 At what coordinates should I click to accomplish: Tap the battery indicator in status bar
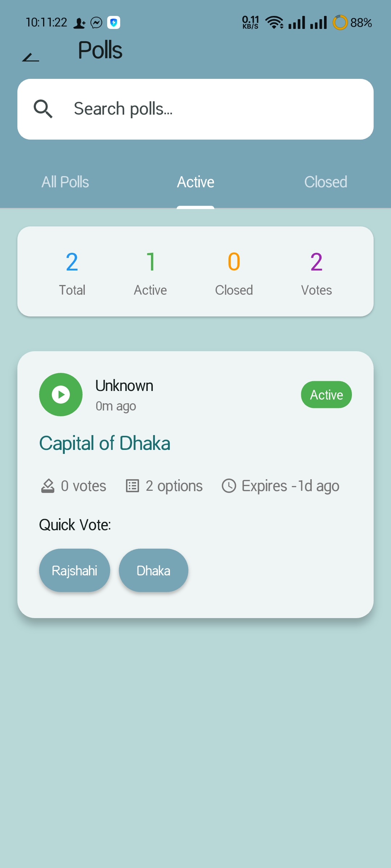pyautogui.click(x=352, y=22)
